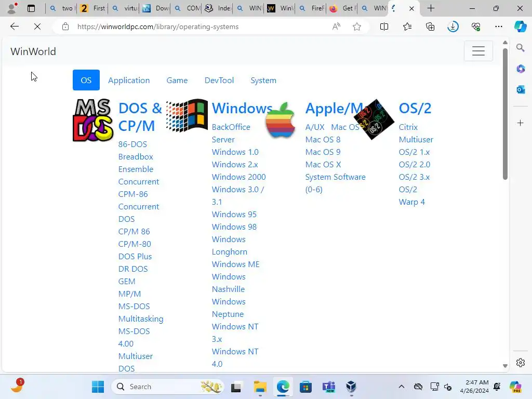Open the GEM link

coord(127,282)
